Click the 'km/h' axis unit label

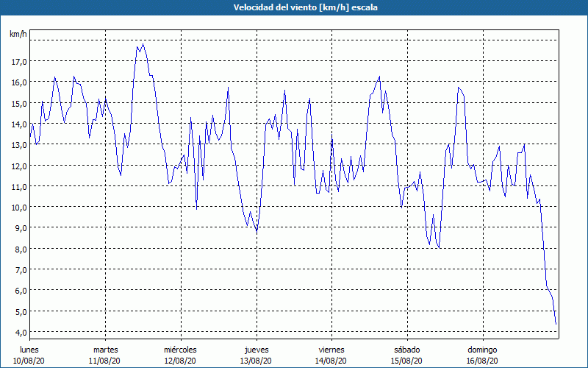[x=18, y=34]
